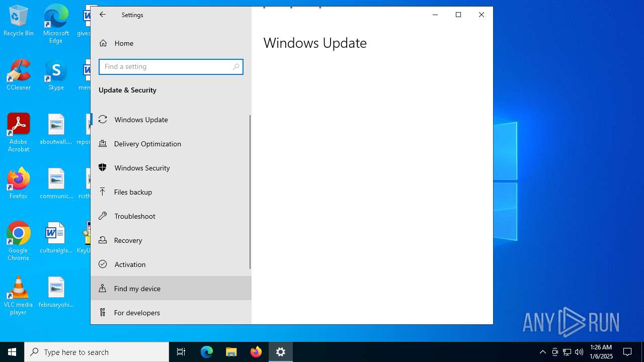Open the volume speaker tray icon
Viewport: 644px width, 362px height.
579,352
